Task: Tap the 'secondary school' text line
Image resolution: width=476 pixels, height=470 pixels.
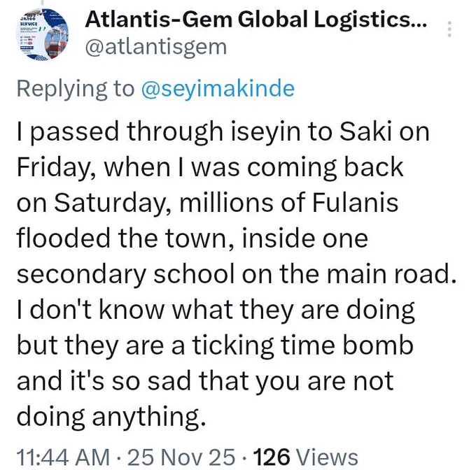Action: pyautogui.click(x=237, y=274)
